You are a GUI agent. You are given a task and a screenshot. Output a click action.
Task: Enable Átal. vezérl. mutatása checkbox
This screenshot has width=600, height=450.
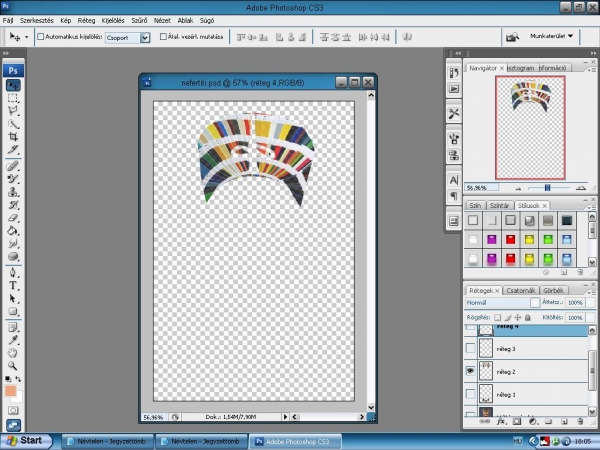click(163, 37)
